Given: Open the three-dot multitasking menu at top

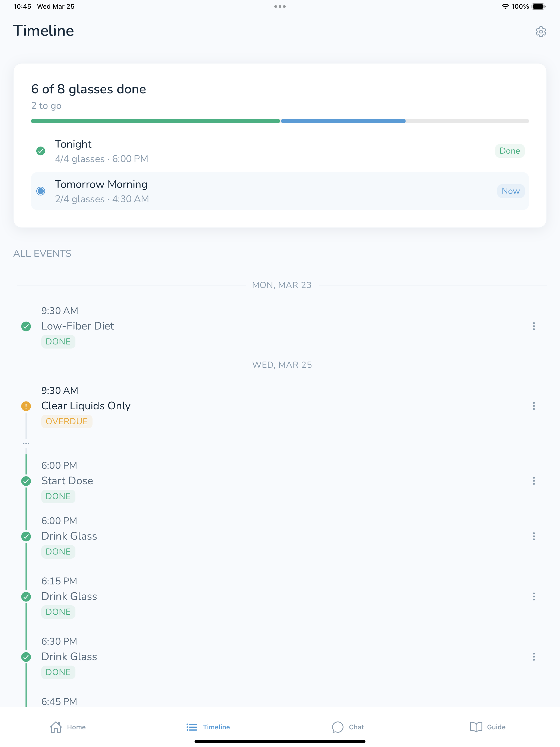Looking at the screenshot, I should pyautogui.click(x=280, y=7).
